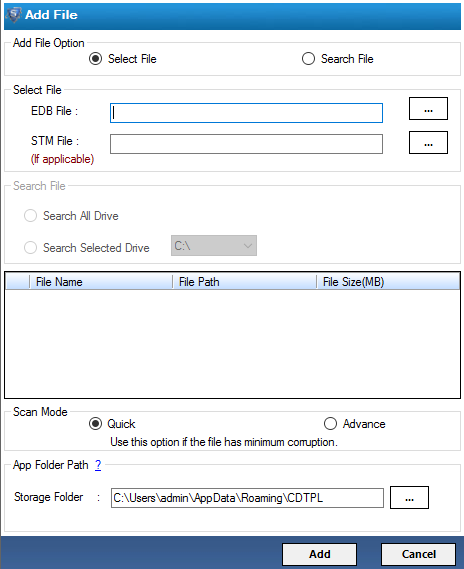Browse for EDB file with ellipsis button
The width and height of the screenshot is (464, 569).
[428, 109]
